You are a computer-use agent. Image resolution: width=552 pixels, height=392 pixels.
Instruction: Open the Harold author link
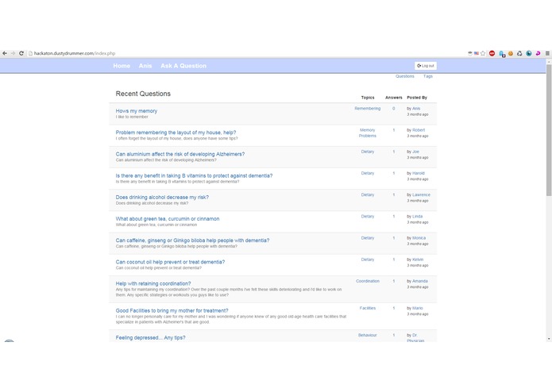[419, 173]
